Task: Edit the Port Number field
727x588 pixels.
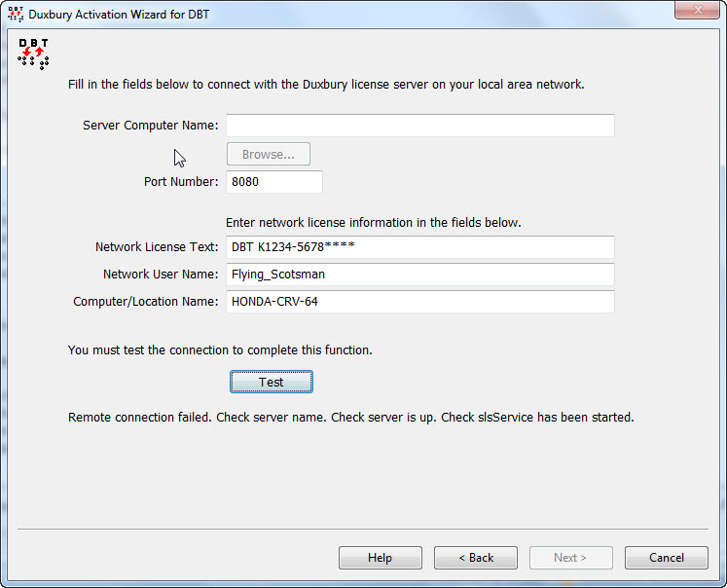Action: coord(274,182)
